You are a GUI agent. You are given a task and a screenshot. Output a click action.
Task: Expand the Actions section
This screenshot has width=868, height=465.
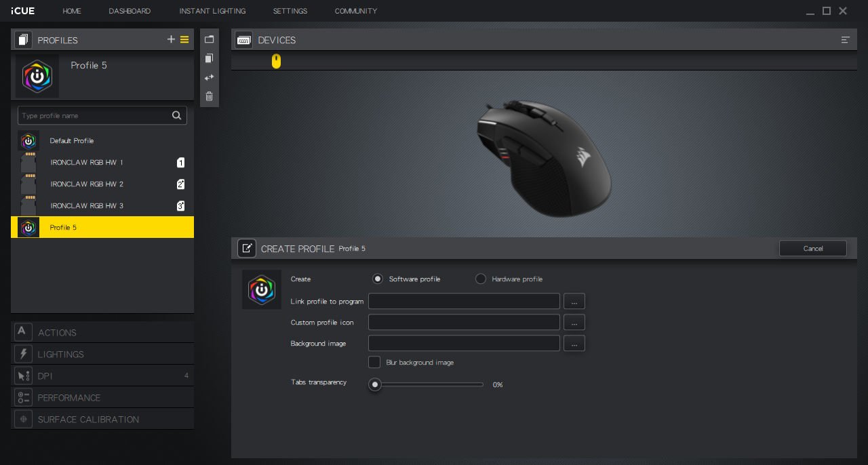[102, 331]
